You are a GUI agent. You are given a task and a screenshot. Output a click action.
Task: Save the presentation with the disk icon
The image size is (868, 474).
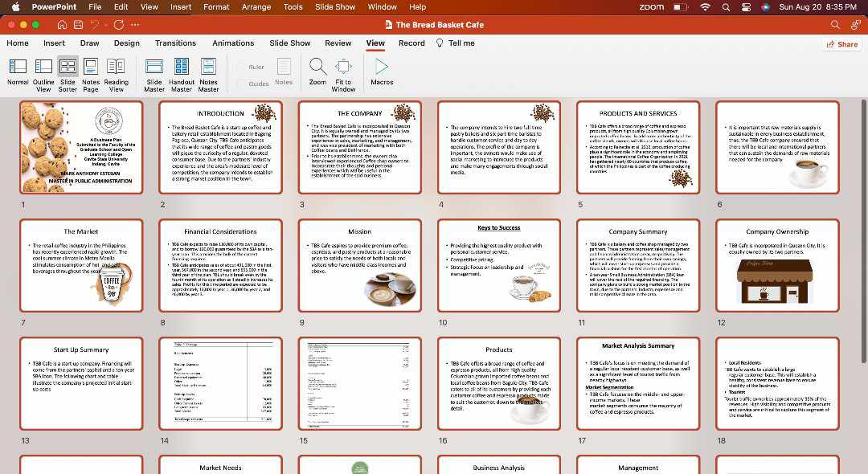(x=79, y=25)
